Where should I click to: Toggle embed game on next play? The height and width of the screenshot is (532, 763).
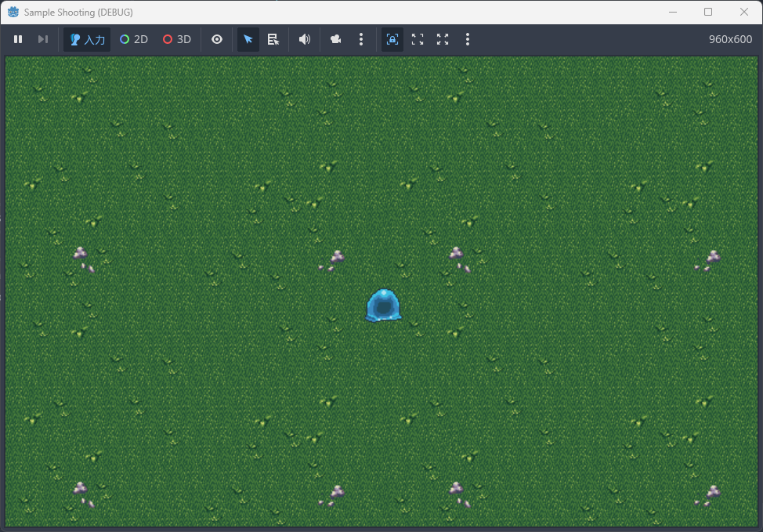[x=392, y=39]
